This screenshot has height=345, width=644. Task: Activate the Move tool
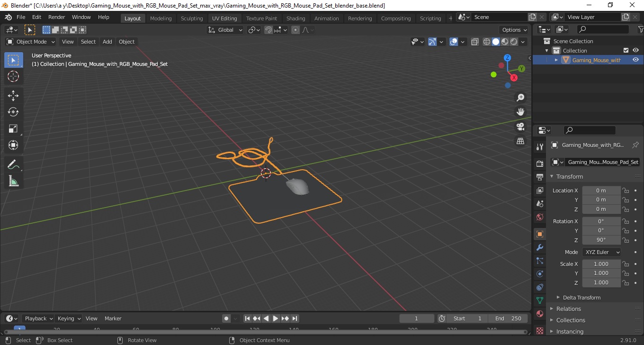[x=13, y=96]
